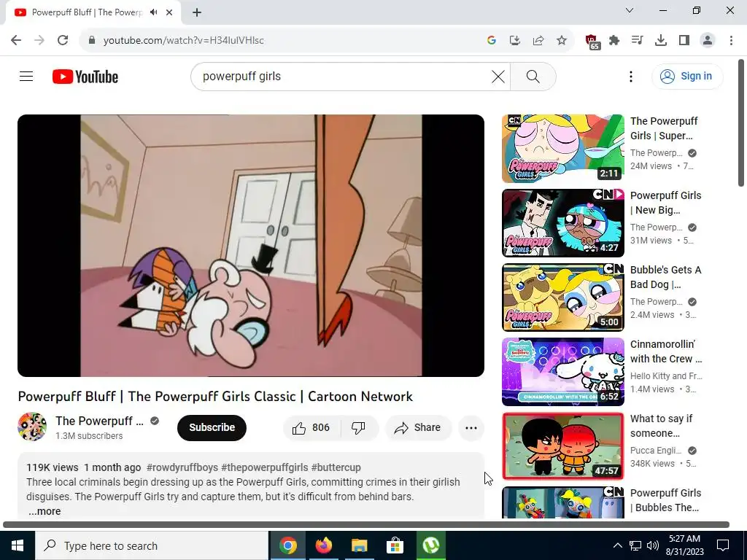Click the video player to pause

click(251, 245)
